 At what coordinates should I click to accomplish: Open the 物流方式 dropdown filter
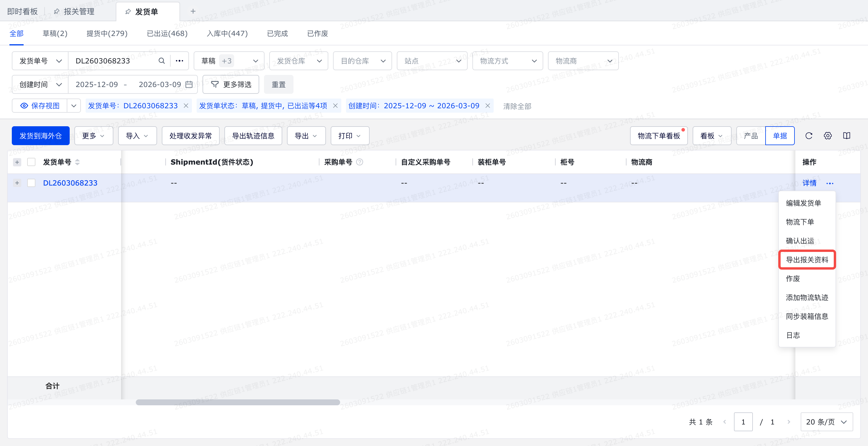(508, 61)
